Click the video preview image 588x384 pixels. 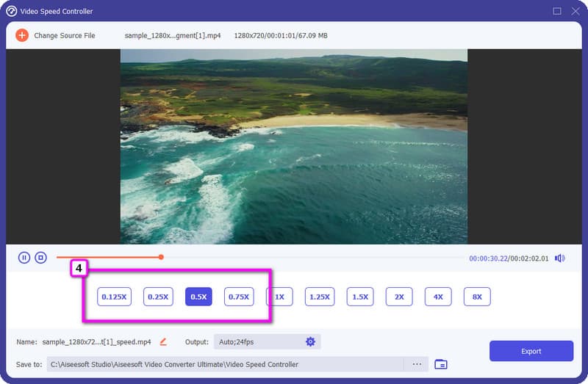tap(293, 147)
